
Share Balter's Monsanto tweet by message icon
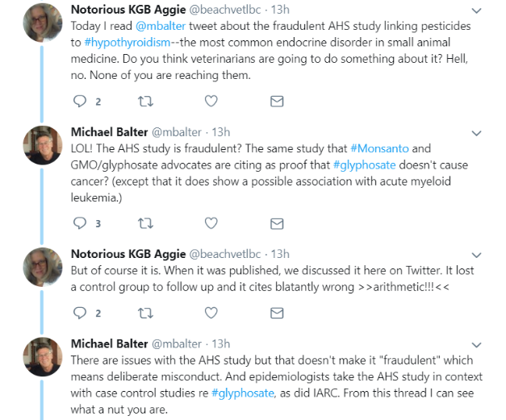point(276,224)
